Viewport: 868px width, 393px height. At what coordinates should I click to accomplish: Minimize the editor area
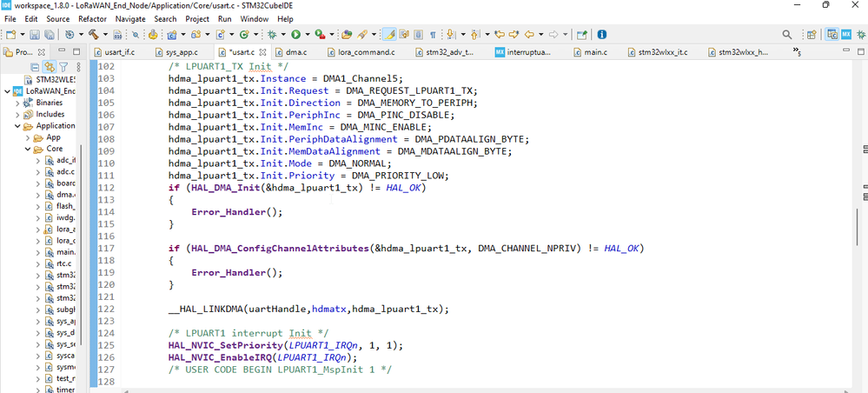click(x=846, y=50)
